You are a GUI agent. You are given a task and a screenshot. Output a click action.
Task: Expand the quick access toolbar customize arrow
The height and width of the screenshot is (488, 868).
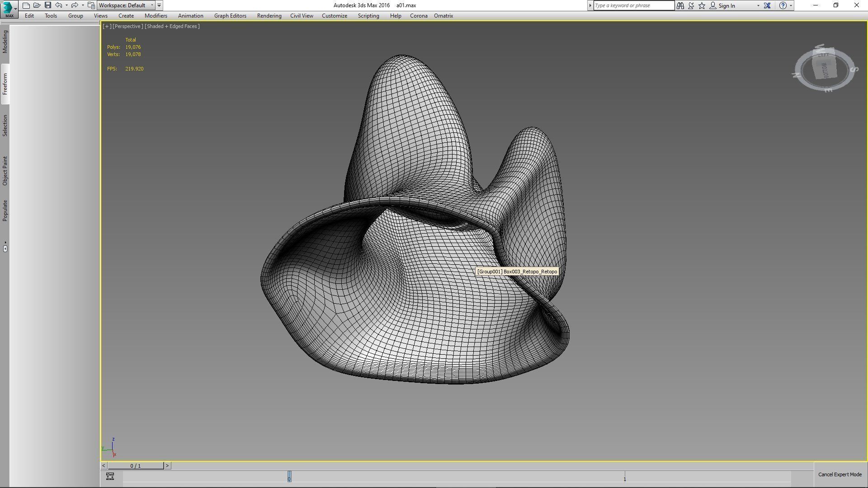pyautogui.click(x=159, y=5)
